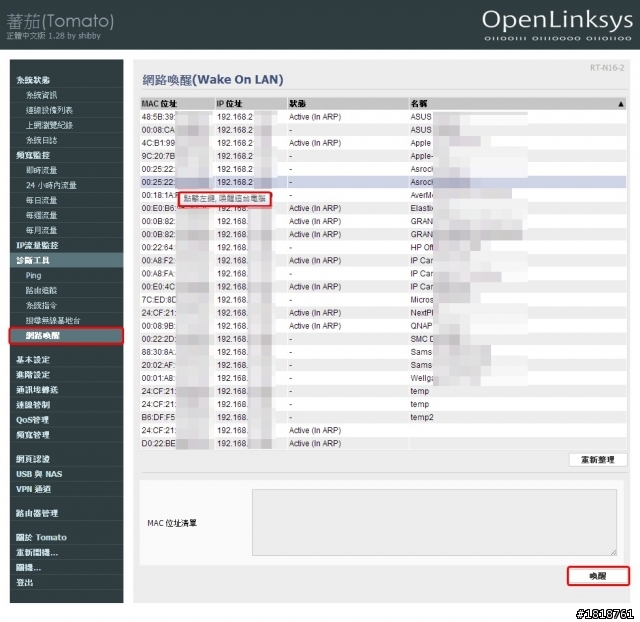Open 網頁認證 section

click(x=33, y=459)
